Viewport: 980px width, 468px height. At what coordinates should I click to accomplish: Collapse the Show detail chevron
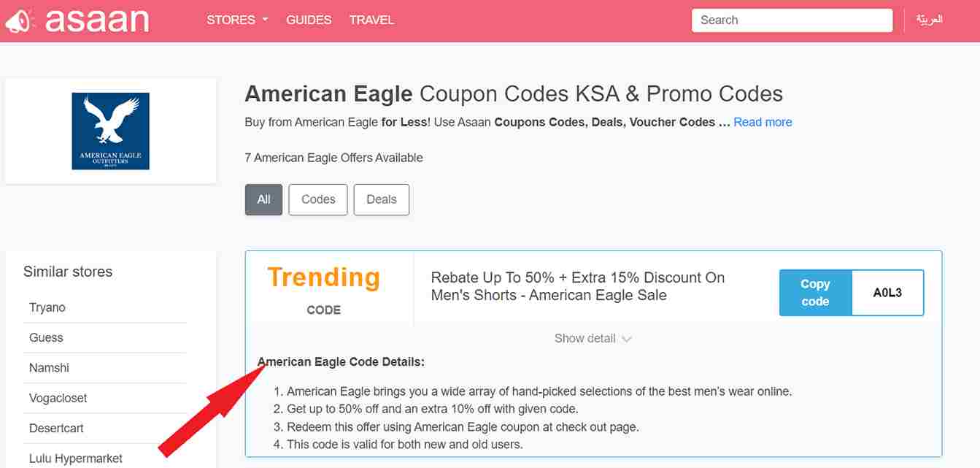626,339
